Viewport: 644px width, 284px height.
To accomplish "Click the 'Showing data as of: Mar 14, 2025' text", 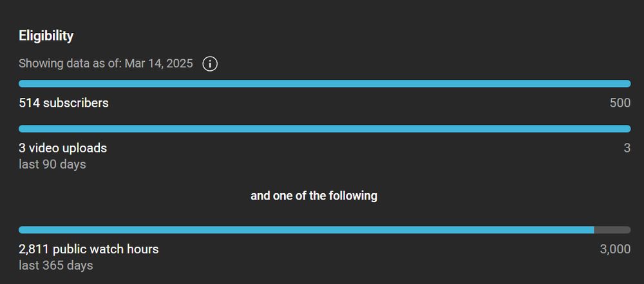I will coord(106,64).
